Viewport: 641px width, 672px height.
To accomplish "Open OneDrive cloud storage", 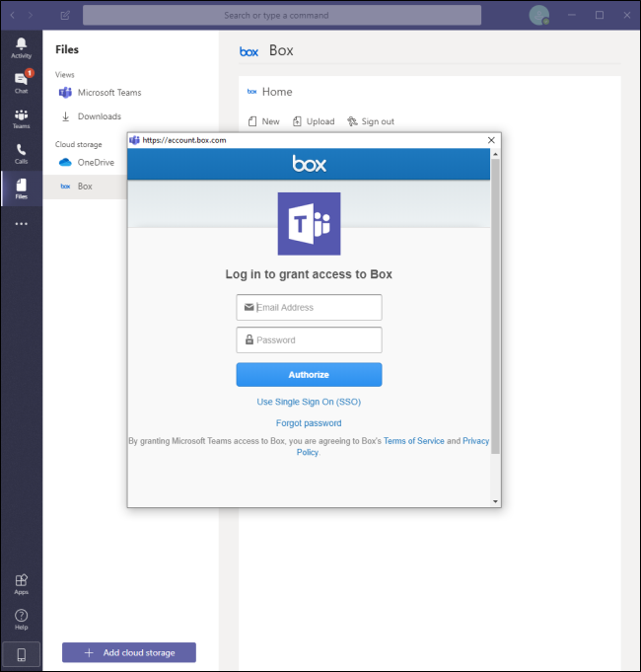I will 96,163.
